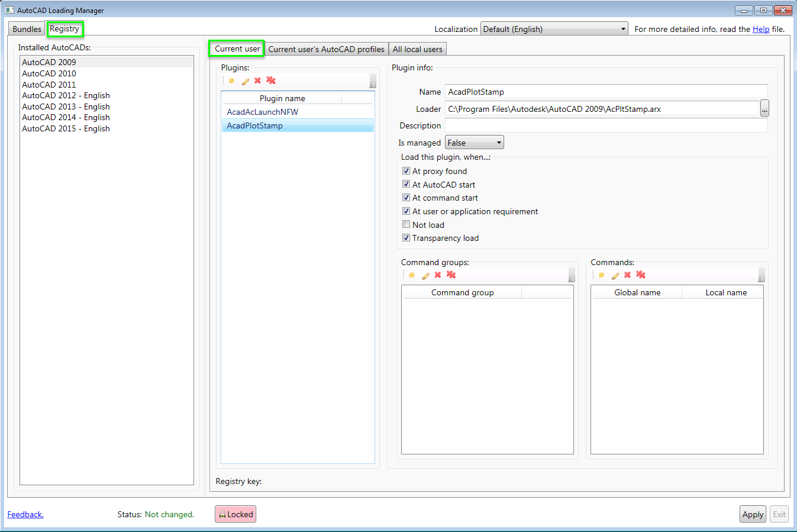Open the Is managed dropdown
Image resolution: width=797 pixels, height=532 pixels.
pos(475,143)
